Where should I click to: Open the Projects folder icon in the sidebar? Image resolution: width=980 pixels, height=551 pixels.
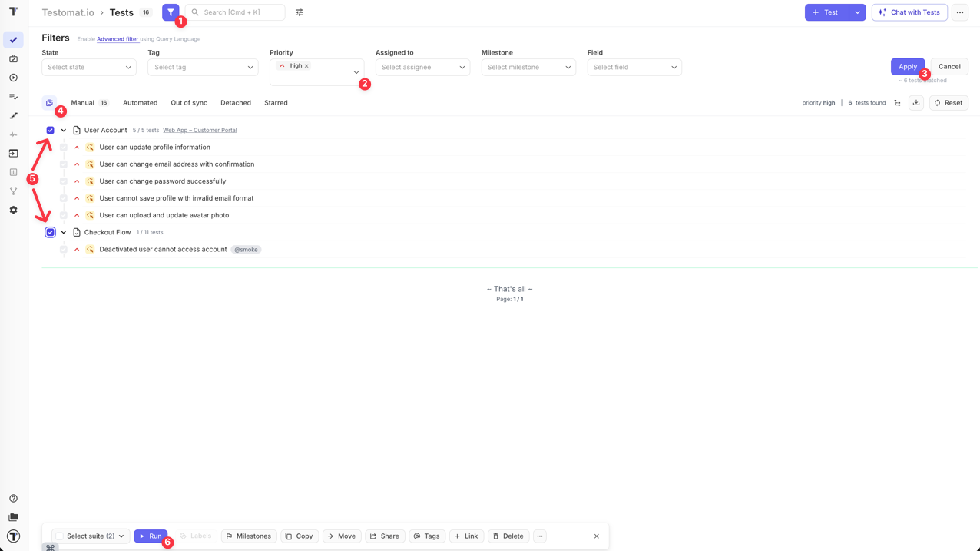13,517
